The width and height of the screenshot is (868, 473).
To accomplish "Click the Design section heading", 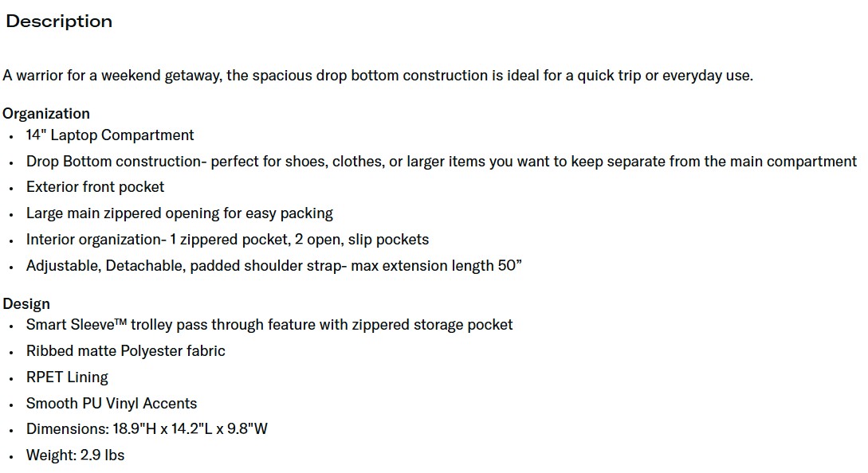I will click(x=26, y=303).
